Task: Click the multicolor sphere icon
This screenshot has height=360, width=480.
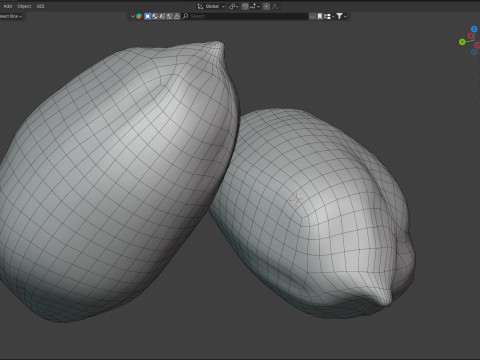Action: click(139, 16)
